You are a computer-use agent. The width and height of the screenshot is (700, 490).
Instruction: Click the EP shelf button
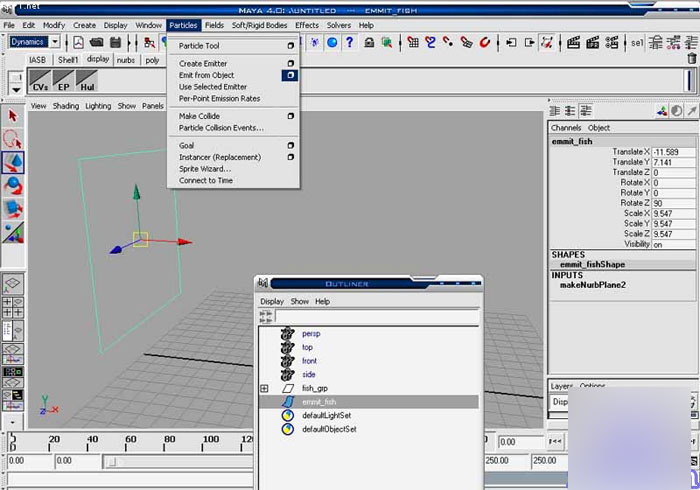tap(63, 81)
